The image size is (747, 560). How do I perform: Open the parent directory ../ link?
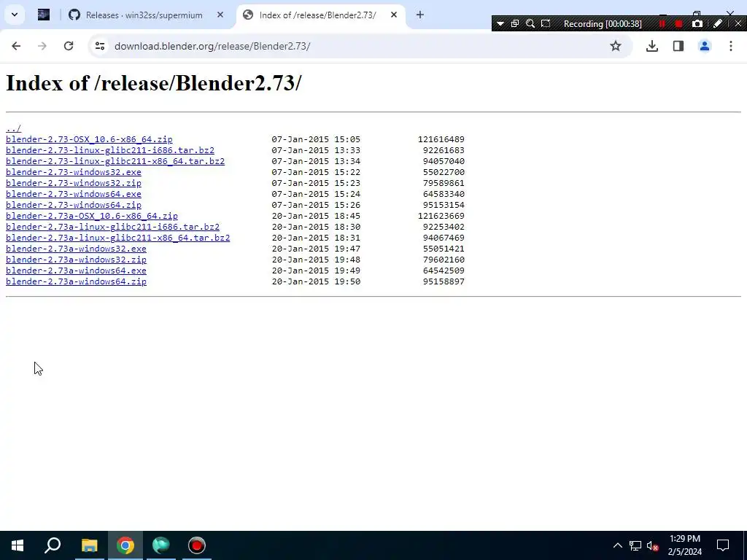pyautogui.click(x=13, y=128)
